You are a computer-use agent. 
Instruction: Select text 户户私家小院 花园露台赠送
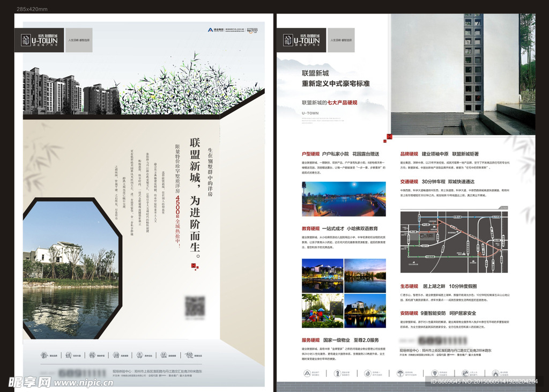click(351, 154)
